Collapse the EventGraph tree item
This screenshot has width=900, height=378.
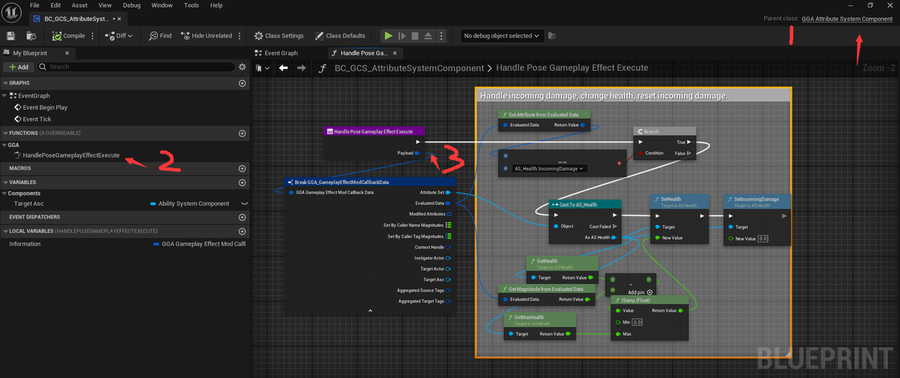pos(5,96)
